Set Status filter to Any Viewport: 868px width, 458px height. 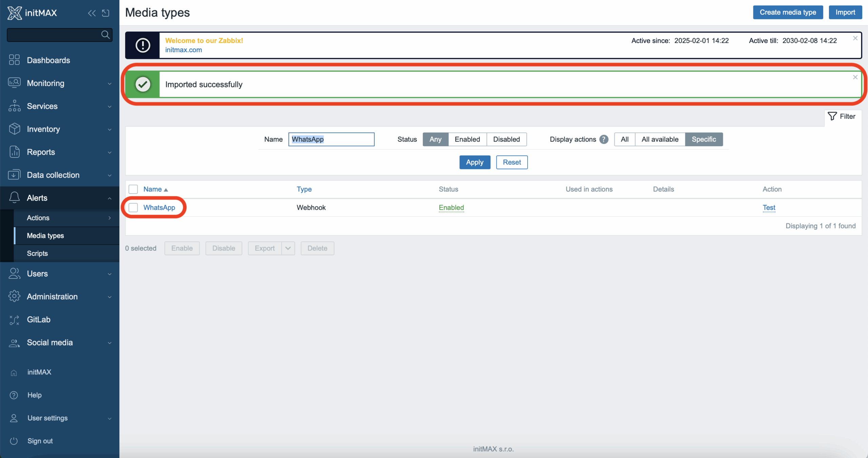point(435,139)
